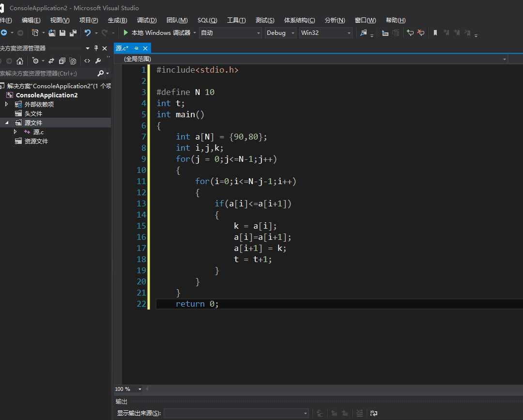
Task: Open the 生成(B) menu
Action: tap(117, 20)
